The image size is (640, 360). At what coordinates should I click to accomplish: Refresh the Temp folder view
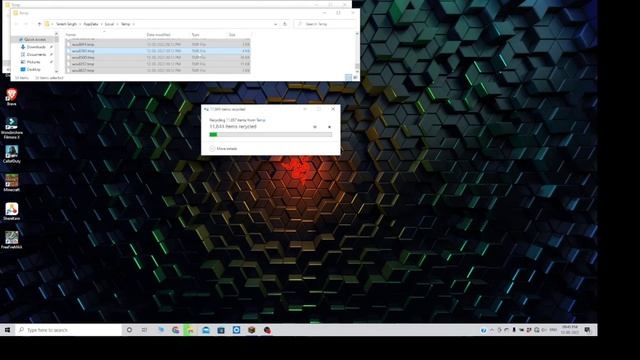coord(285,24)
